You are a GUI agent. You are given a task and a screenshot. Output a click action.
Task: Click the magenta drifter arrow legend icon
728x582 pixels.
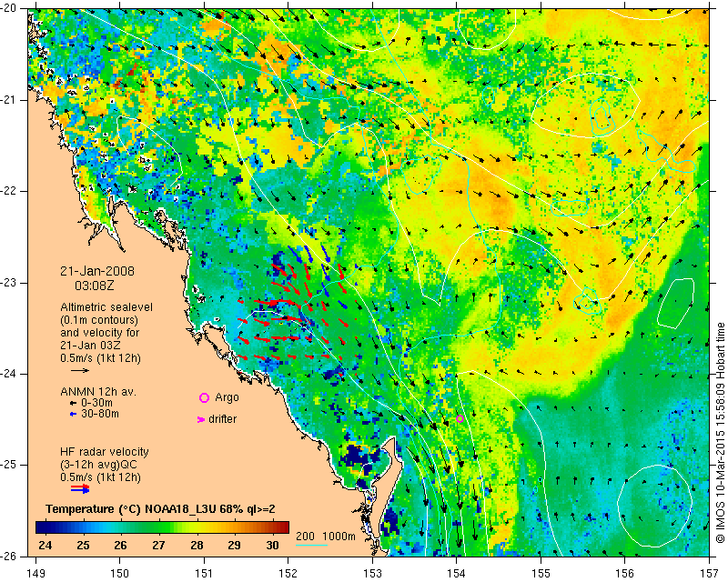coord(201,419)
